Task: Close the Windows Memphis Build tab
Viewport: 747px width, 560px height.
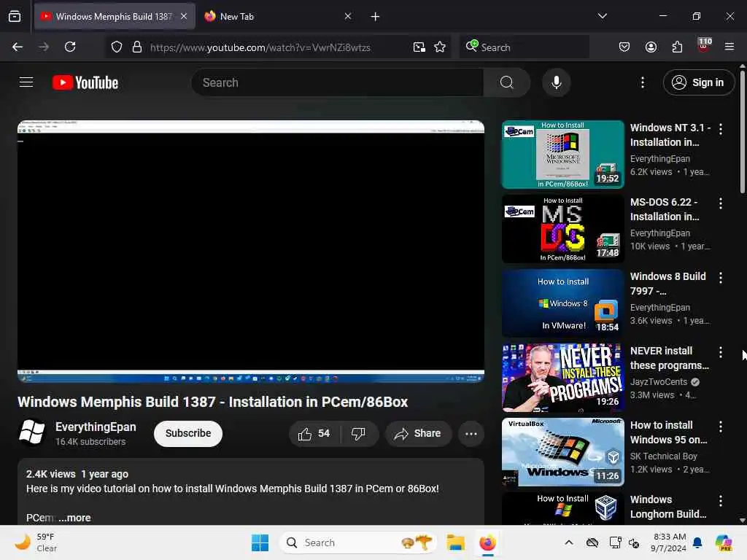Action: 184,16
